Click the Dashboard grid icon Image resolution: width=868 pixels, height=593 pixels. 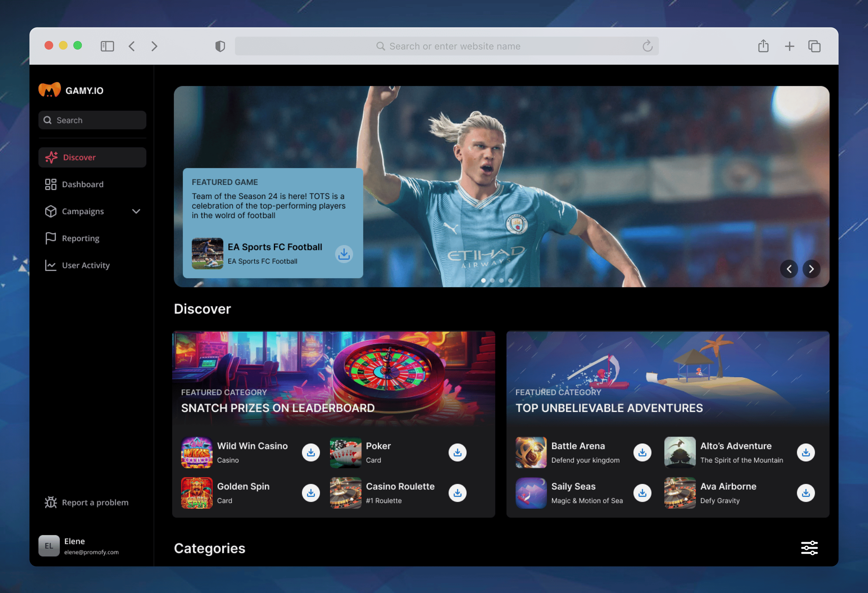click(51, 184)
